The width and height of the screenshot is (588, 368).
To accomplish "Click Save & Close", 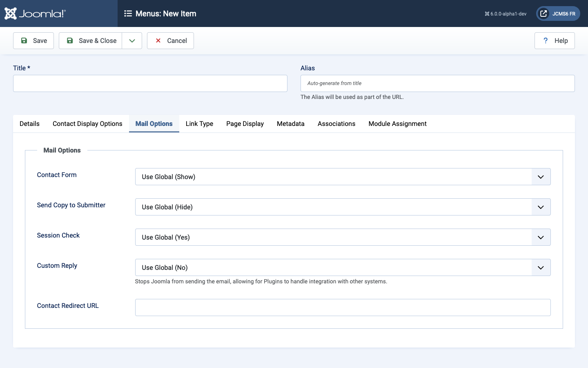I will pos(91,40).
